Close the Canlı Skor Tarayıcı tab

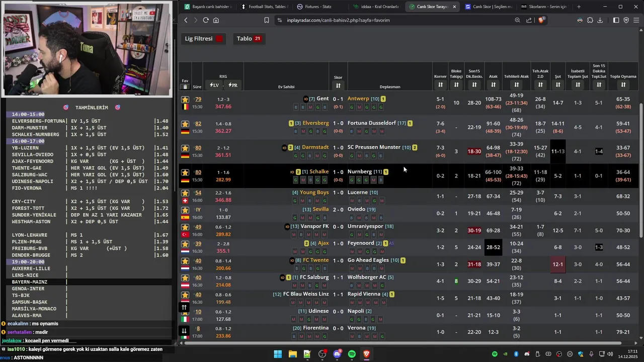pyautogui.click(x=454, y=7)
